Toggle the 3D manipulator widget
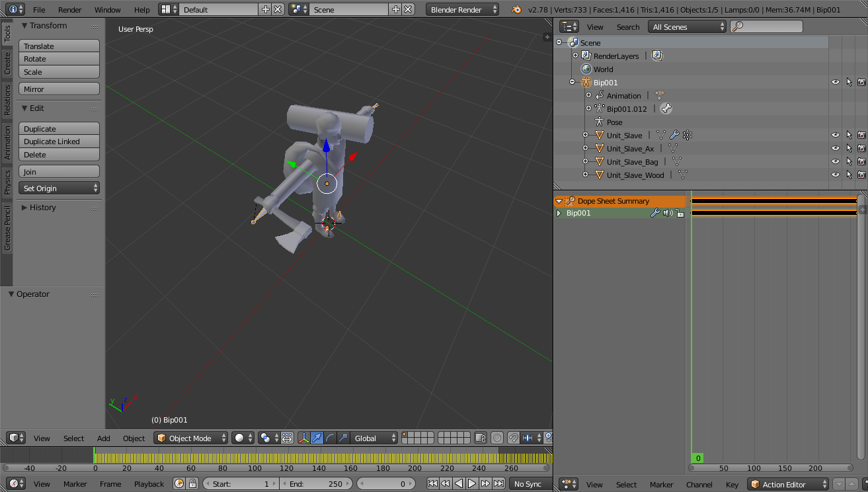868x492 pixels. [304, 438]
